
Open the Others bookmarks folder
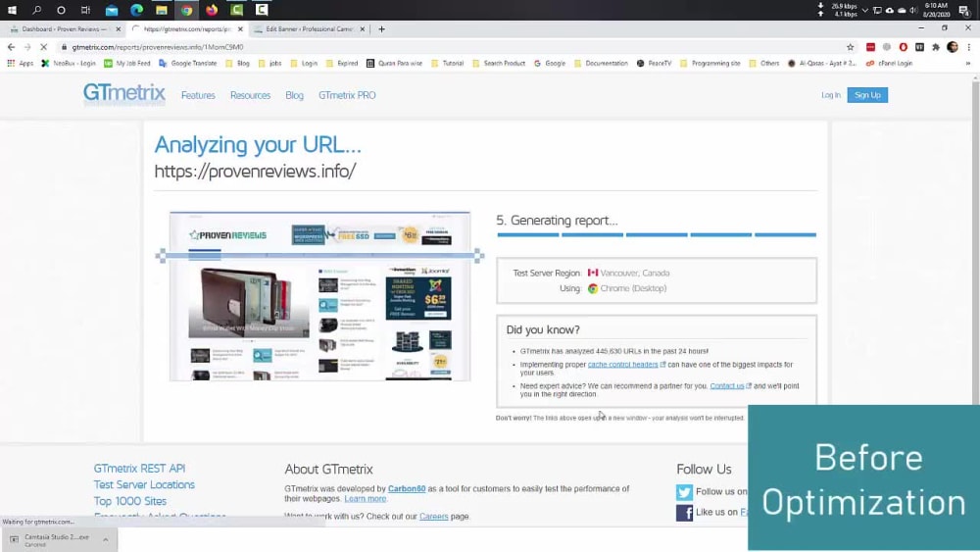coord(763,63)
